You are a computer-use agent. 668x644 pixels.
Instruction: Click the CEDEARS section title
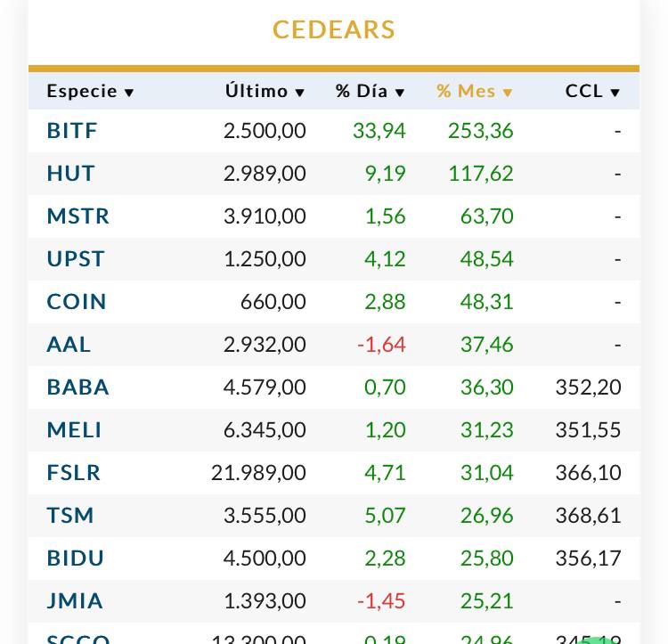tap(334, 29)
